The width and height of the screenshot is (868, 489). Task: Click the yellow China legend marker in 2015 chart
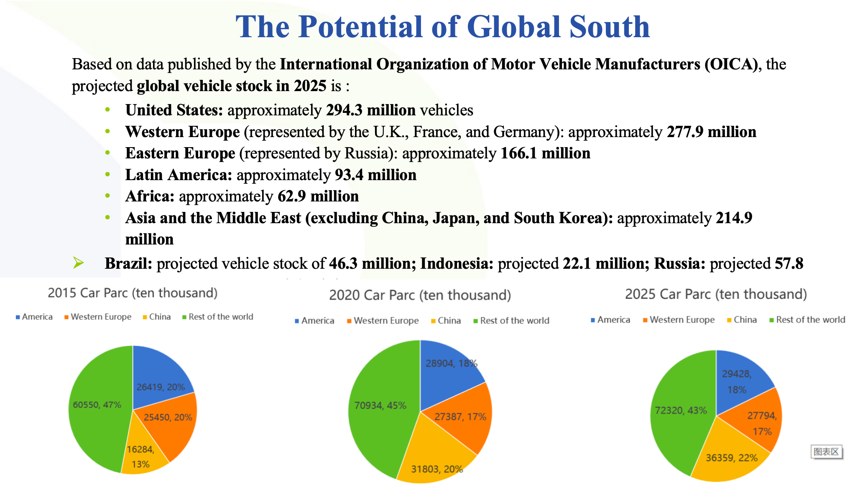tap(145, 317)
